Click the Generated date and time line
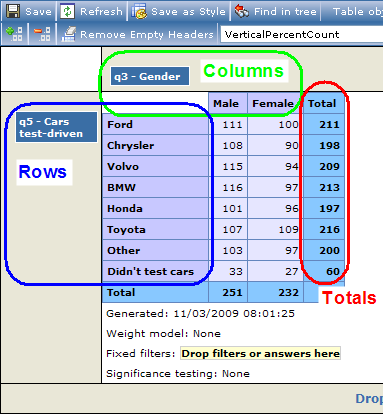383x414 pixels. [x=200, y=314]
